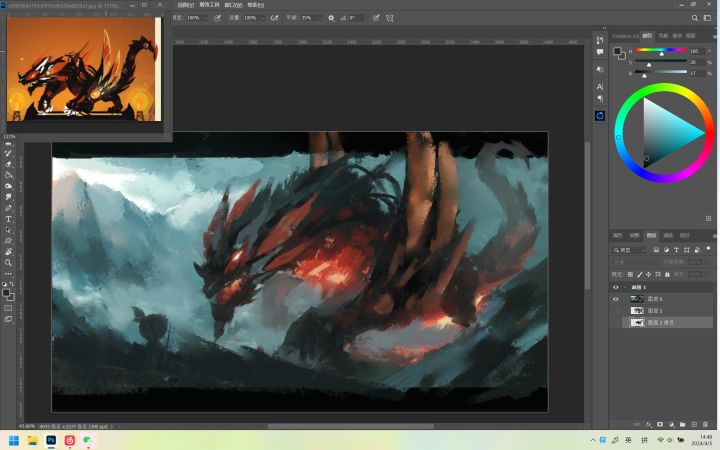The height and width of the screenshot is (450, 720).
Task: Open the Coolorus color wheel panel icon
Action: (600, 115)
